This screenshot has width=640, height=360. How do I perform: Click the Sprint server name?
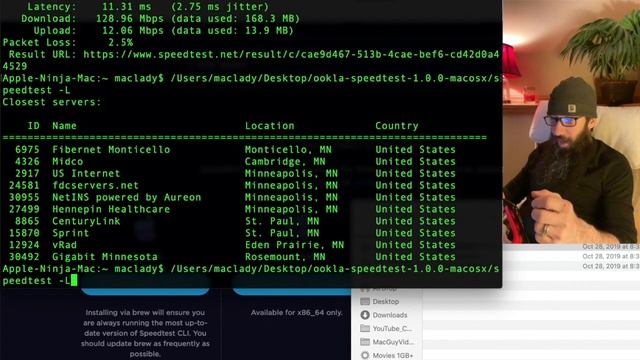[x=70, y=233]
